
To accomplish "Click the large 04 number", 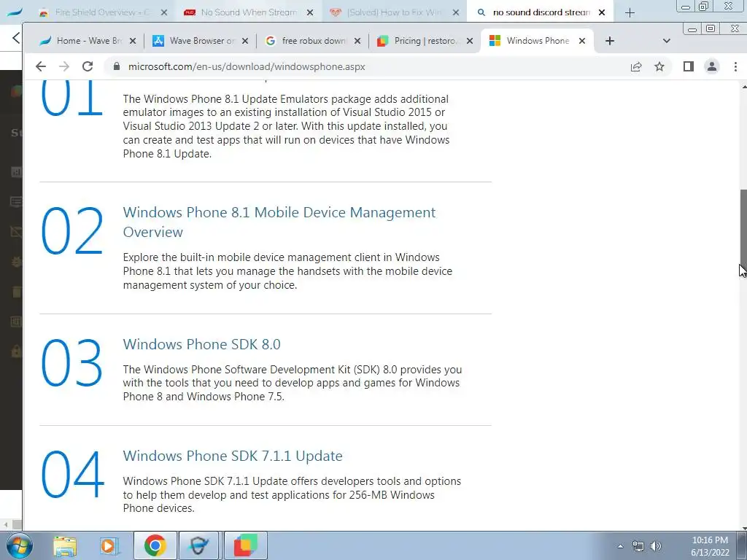I will point(72,474).
